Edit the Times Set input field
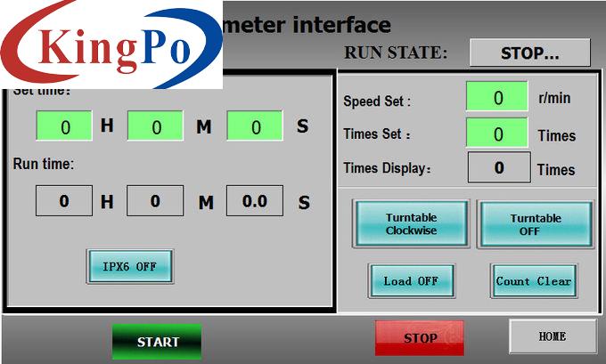 coord(497,134)
